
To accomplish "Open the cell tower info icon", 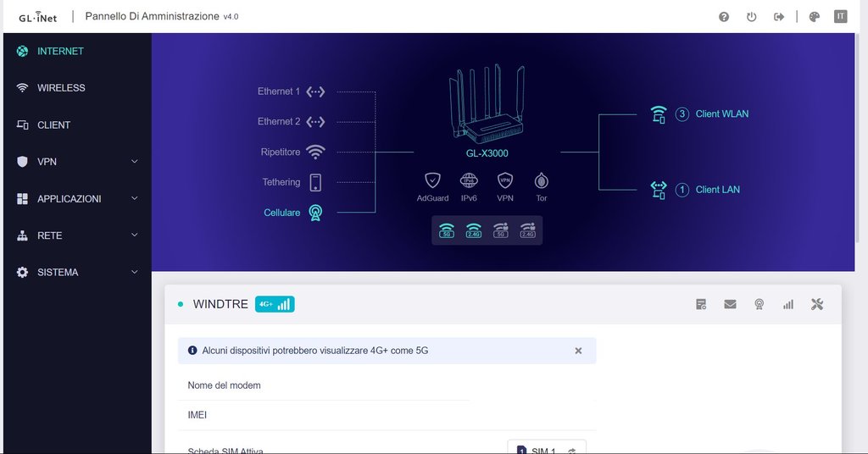I will point(759,304).
